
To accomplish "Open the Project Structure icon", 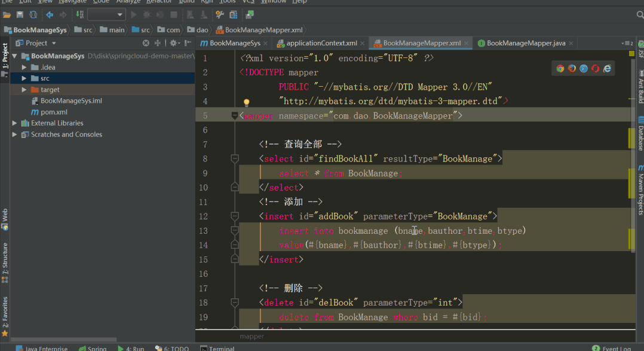I will tap(233, 15).
